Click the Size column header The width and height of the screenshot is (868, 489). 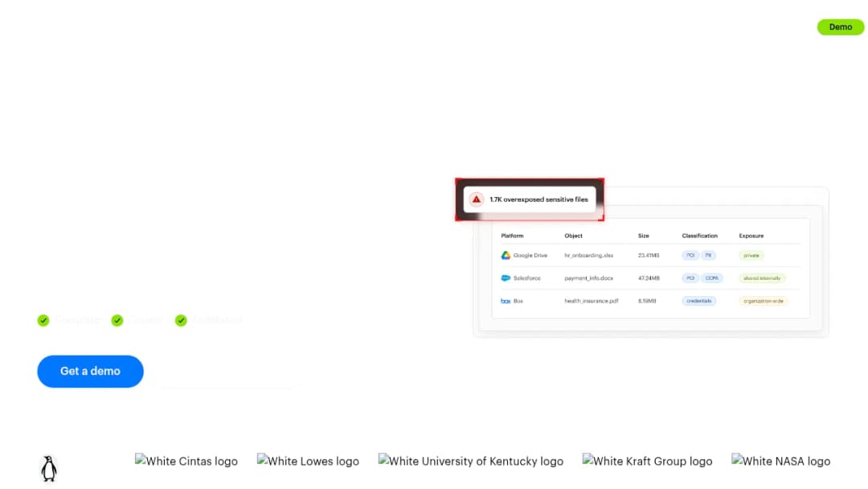643,236
